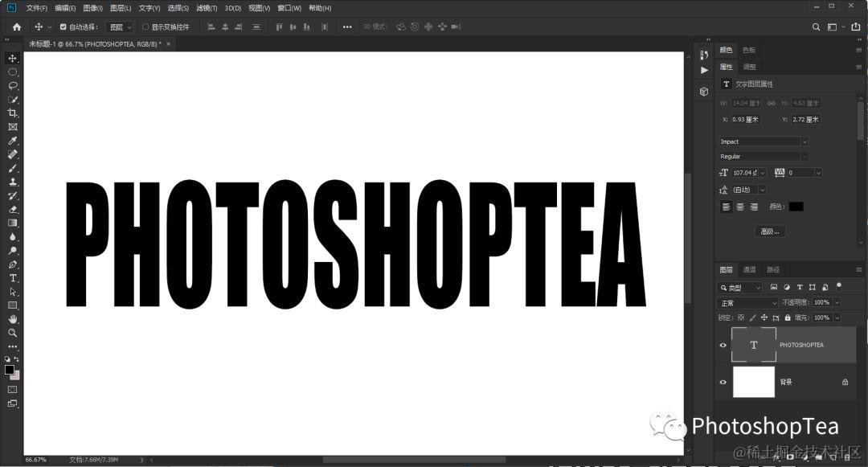Right-align text in Properties panel
The image size is (868, 467).
click(x=753, y=207)
